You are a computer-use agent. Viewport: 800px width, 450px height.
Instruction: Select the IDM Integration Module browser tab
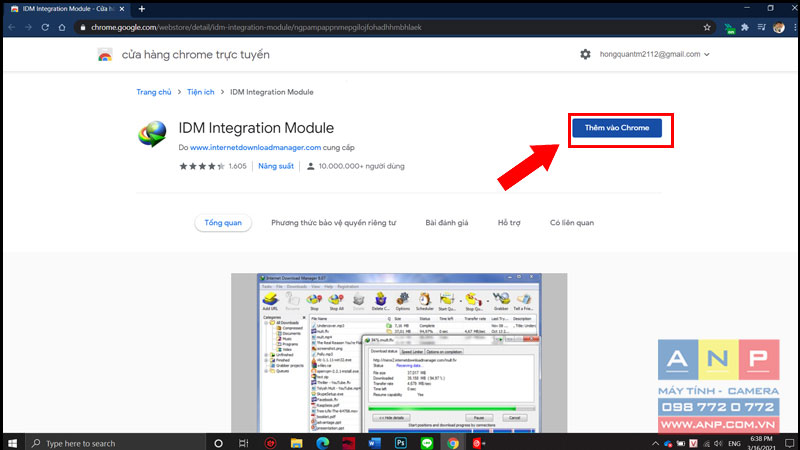67,9
